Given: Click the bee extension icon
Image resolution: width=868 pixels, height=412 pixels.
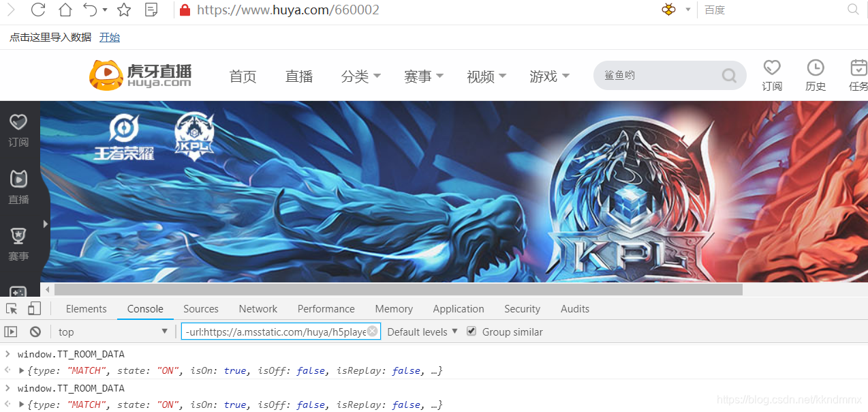Looking at the screenshot, I should tap(669, 10).
